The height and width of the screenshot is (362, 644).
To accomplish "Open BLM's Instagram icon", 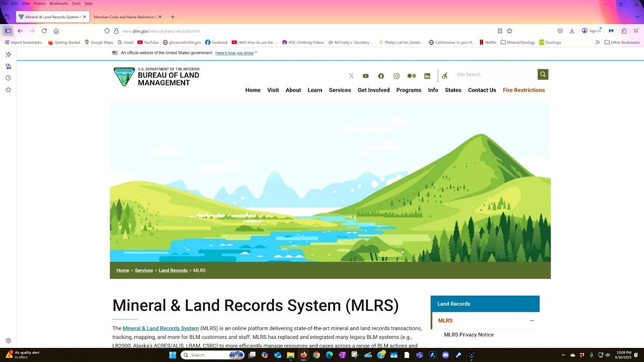I will click(396, 76).
